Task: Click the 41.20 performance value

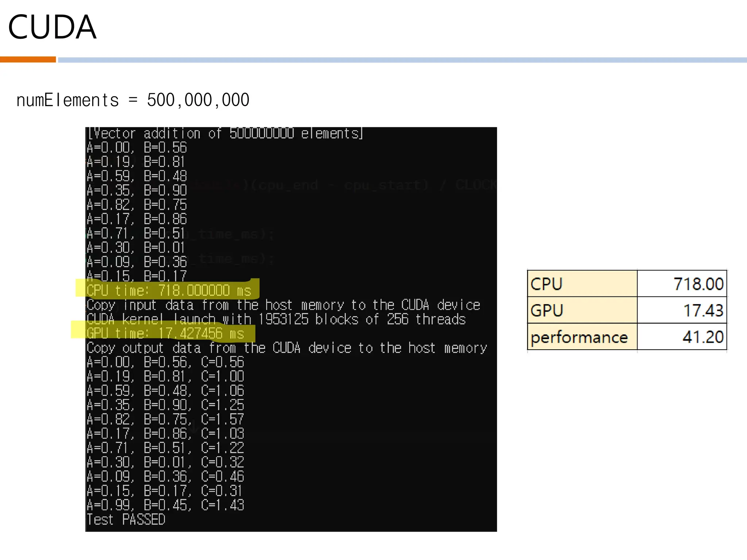Action: [703, 337]
